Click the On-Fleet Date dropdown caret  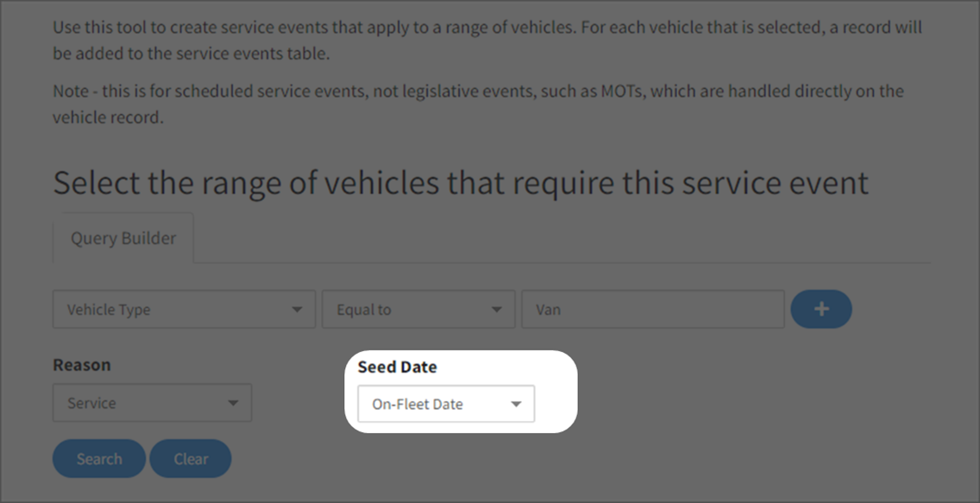[x=516, y=404]
